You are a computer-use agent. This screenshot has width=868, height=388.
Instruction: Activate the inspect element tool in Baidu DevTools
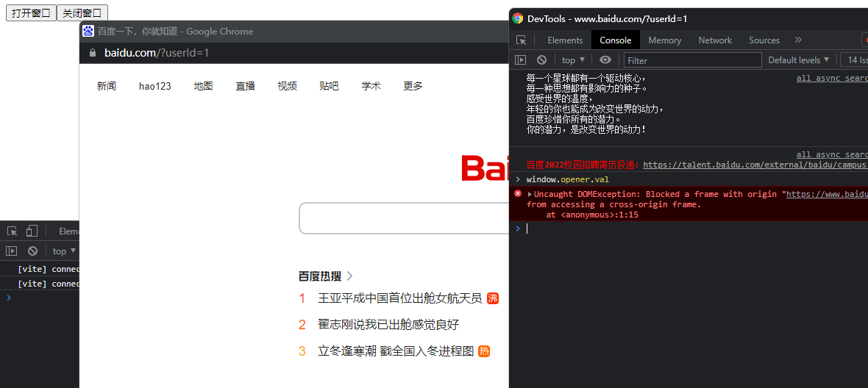[522, 40]
